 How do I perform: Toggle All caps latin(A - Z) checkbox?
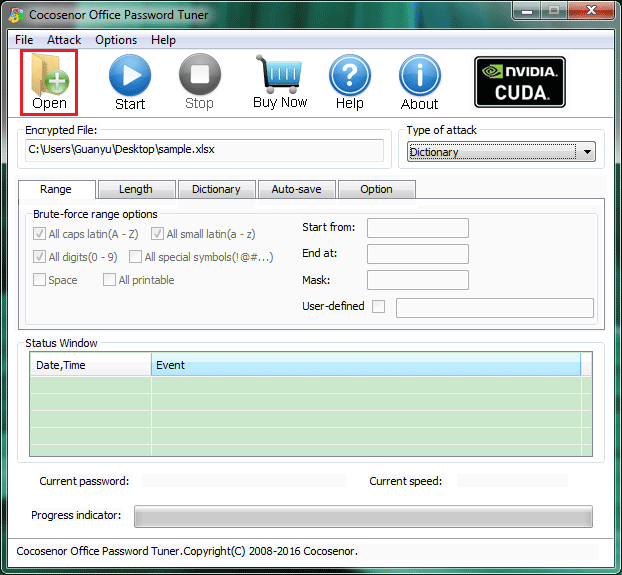tap(39, 234)
